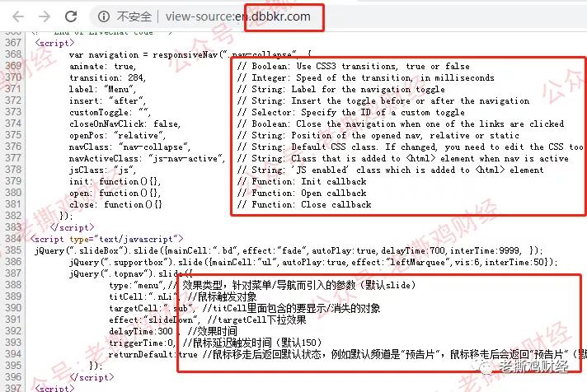Click the 'close: function(){}' code line

pos(115,204)
